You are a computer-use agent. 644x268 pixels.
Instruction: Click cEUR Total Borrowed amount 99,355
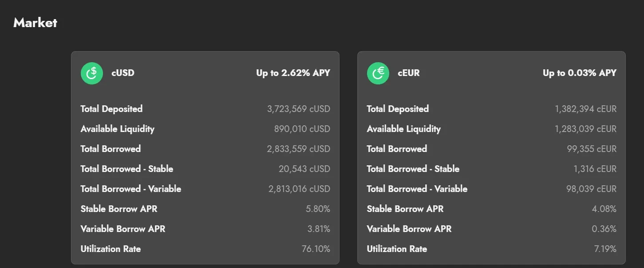pyautogui.click(x=592, y=149)
